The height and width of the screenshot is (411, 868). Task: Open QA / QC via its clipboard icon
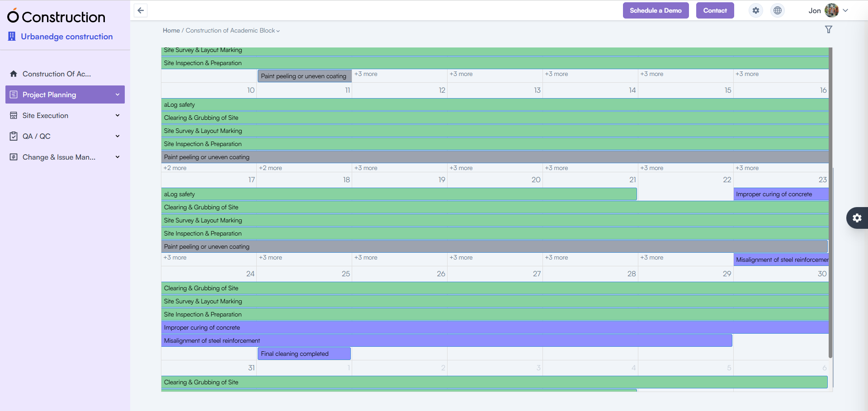click(x=13, y=136)
